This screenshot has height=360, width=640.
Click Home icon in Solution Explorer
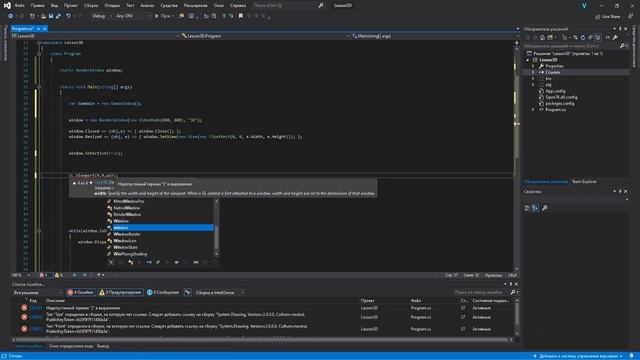tap(542, 38)
